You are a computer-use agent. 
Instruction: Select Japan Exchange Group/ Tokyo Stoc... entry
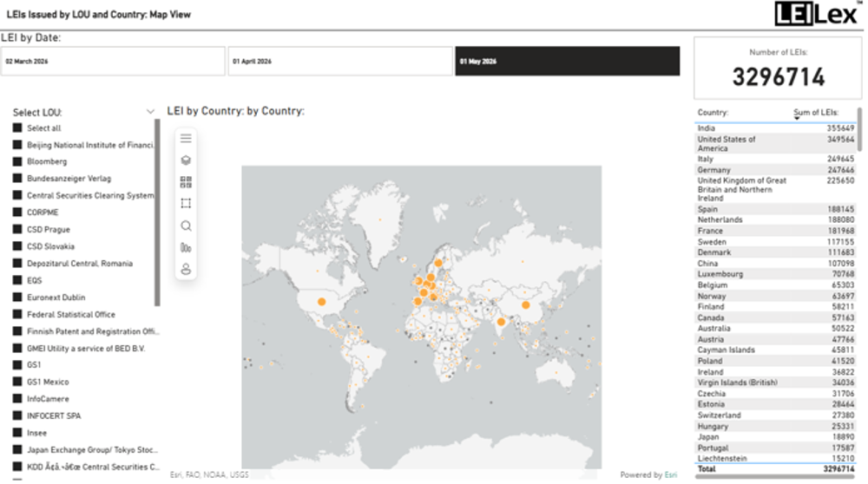[x=93, y=450]
